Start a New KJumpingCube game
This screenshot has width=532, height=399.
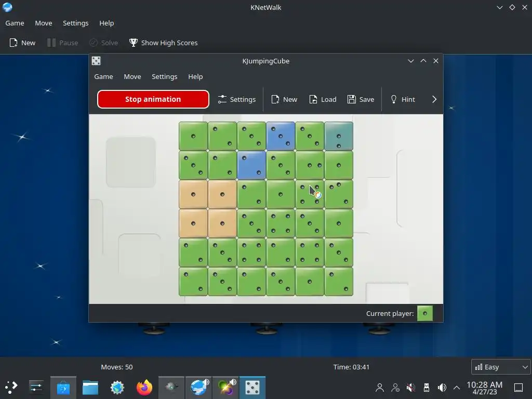point(284,99)
